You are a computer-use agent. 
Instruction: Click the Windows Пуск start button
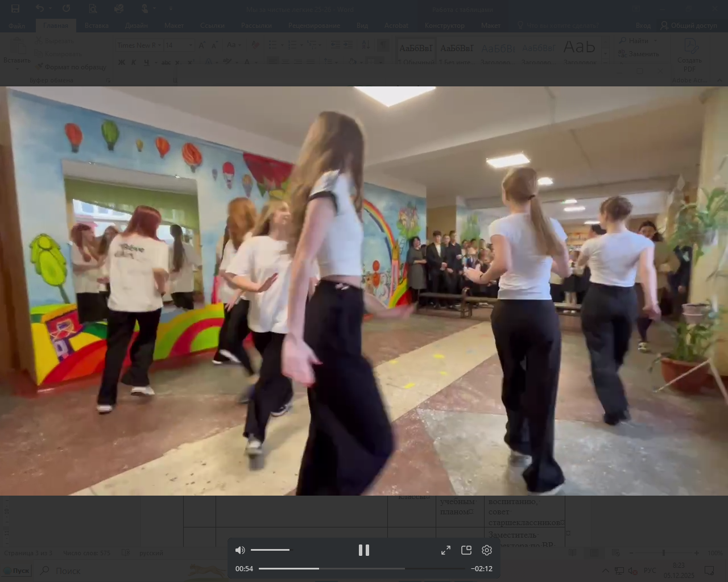point(16,571)
